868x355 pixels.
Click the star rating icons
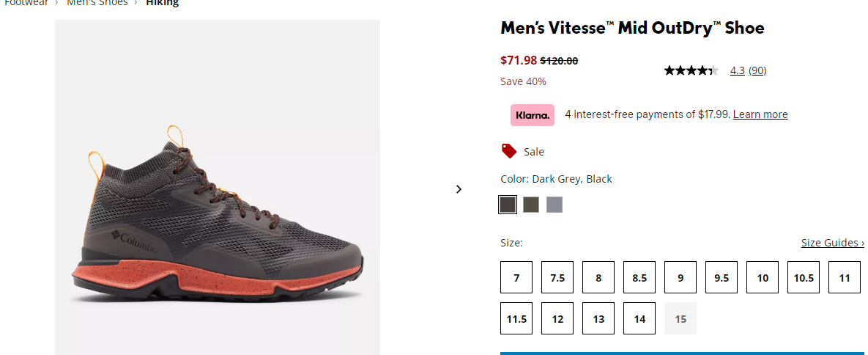pyautogui.click(x=691, y=70)
